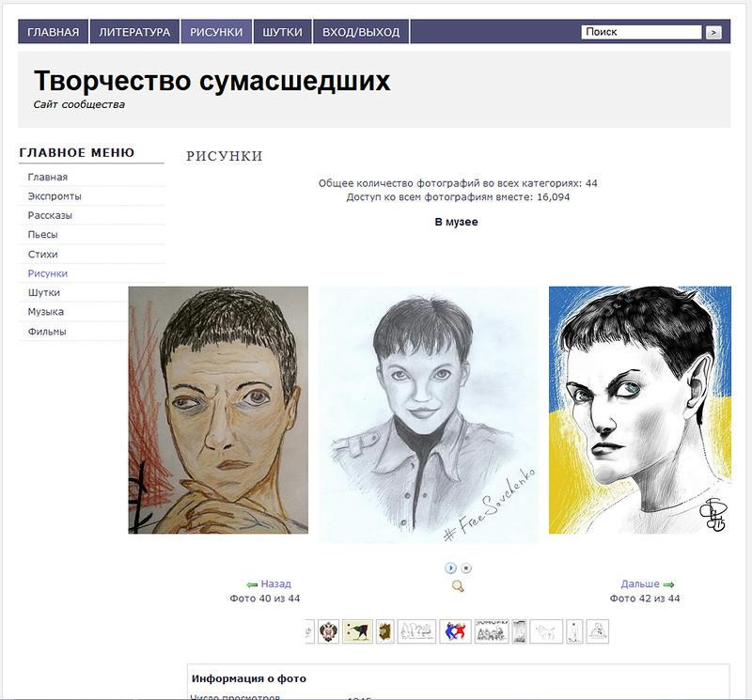
Task: Follow the Дальше link
Action: tap(640, 584)
